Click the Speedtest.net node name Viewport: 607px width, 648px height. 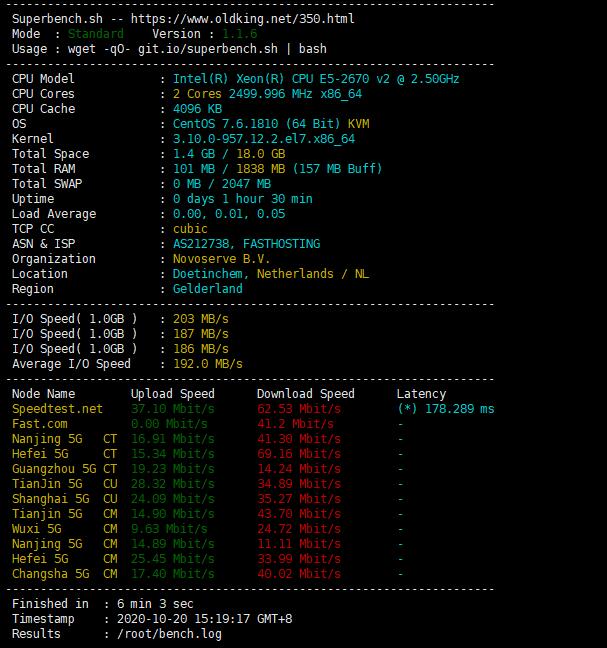coord(57,409)
